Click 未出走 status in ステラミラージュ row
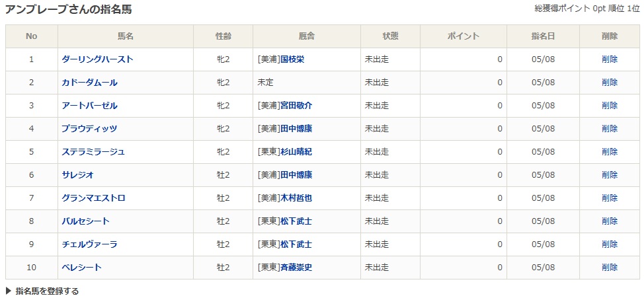 [x=377, y=152]
